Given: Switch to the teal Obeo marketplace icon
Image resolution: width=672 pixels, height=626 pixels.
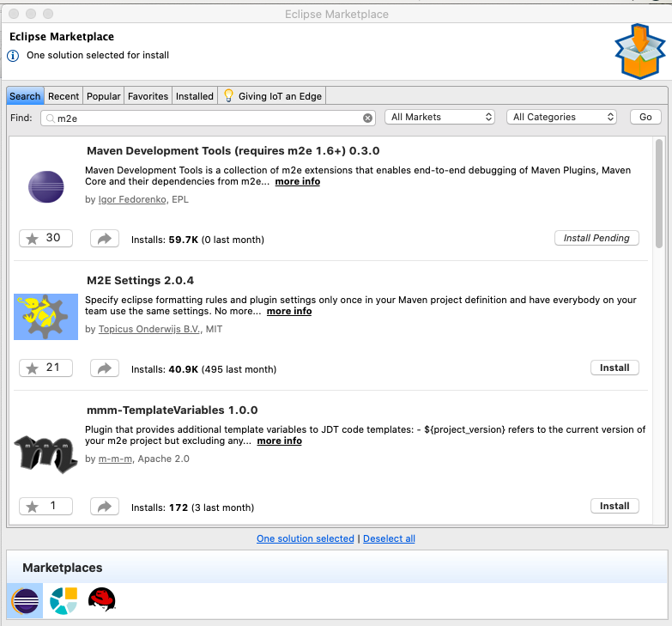Looking at the screenshot, I should [64, 600].
